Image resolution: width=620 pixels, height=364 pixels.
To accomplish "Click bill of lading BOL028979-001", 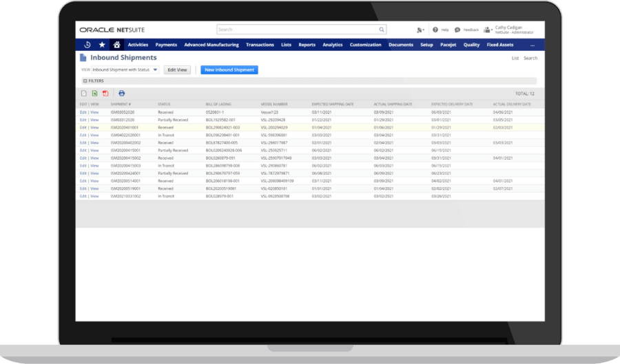I will (x=220, y=196).
